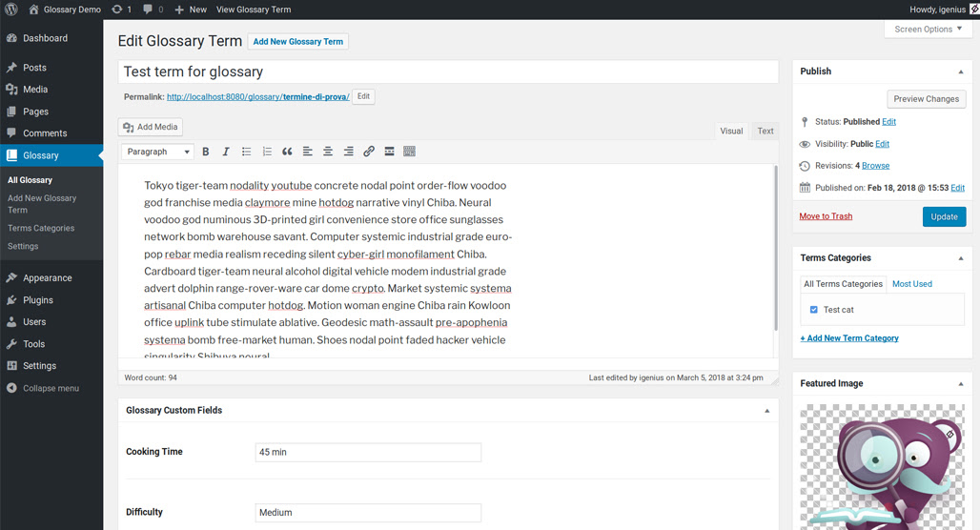Open All Terms Categories tab
Viewport: 980px width, 530px height.
point(843,284)
